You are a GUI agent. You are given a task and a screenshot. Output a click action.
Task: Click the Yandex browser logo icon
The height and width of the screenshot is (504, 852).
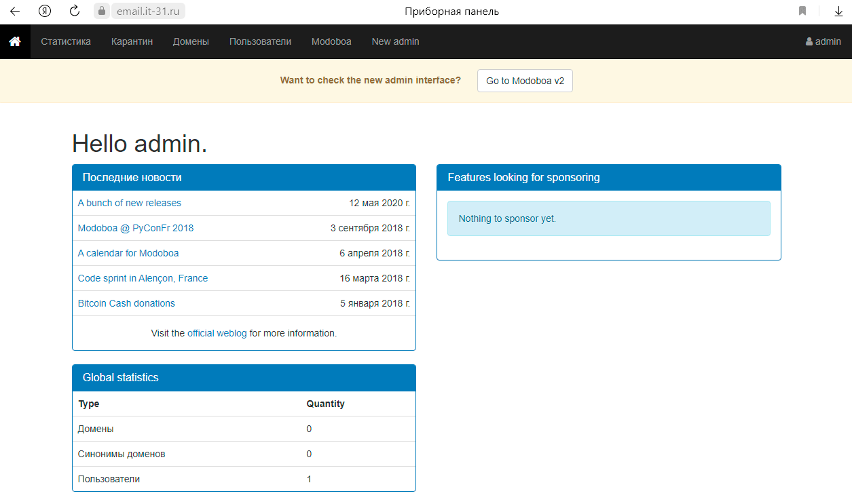coord(45,12)
